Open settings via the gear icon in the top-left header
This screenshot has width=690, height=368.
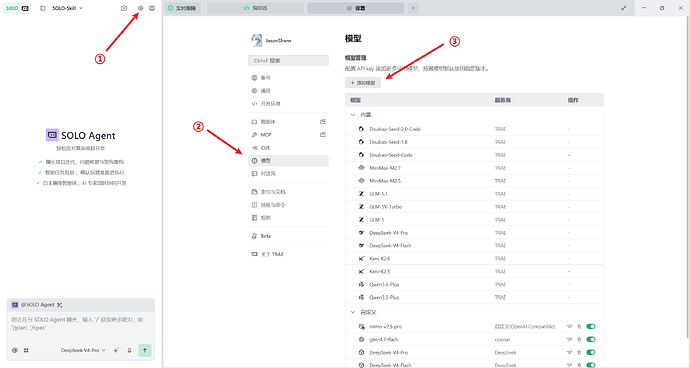141,8
